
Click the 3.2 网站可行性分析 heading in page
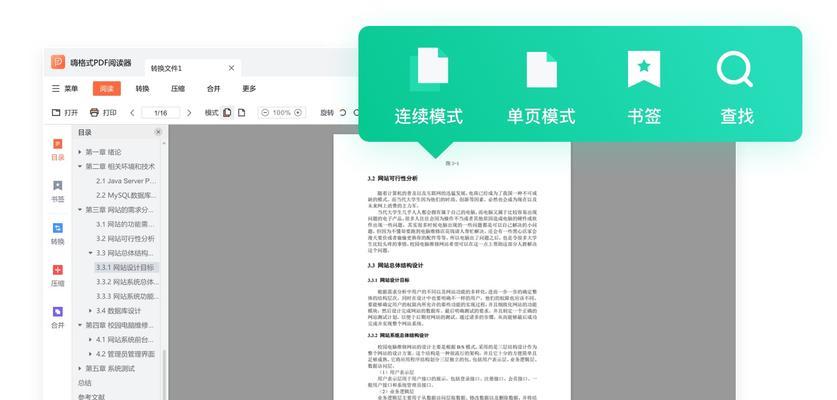point(392,178)
